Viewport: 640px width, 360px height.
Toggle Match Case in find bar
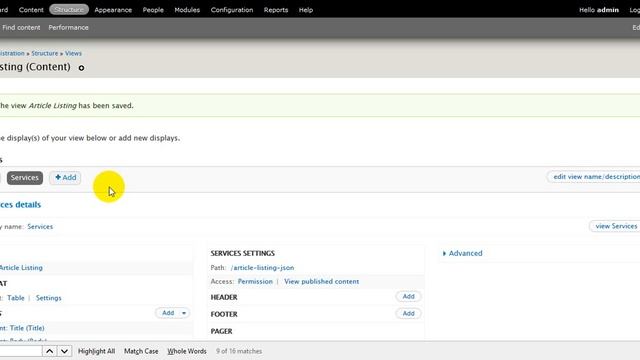pos(141,351)
